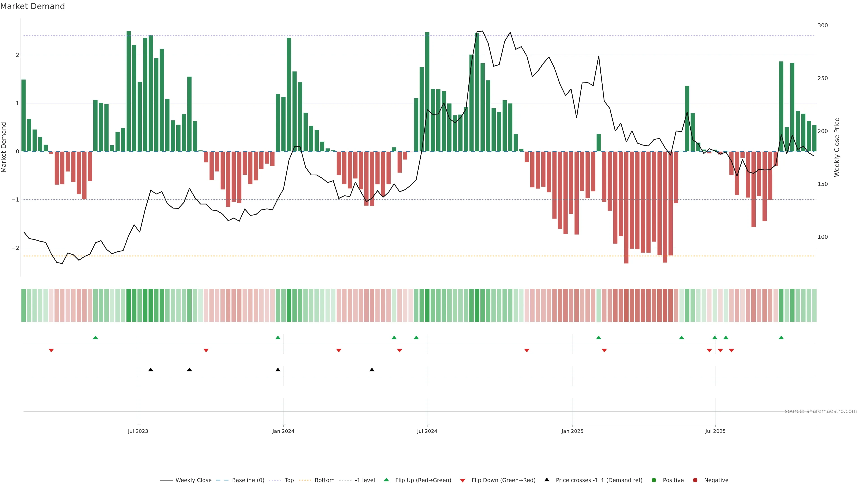Click the leftmost black price-cross triangle marker

(x=151, y=370)
